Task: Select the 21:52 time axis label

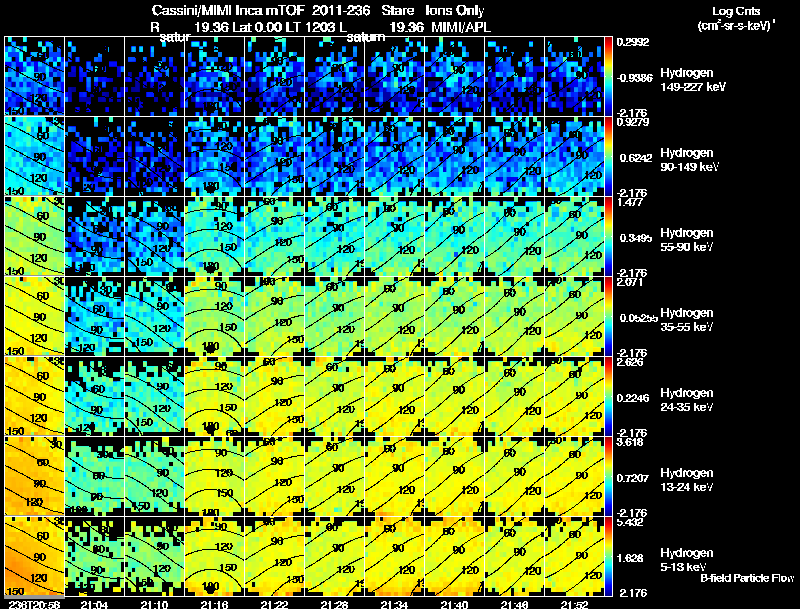Action: [x=574, y=604]
